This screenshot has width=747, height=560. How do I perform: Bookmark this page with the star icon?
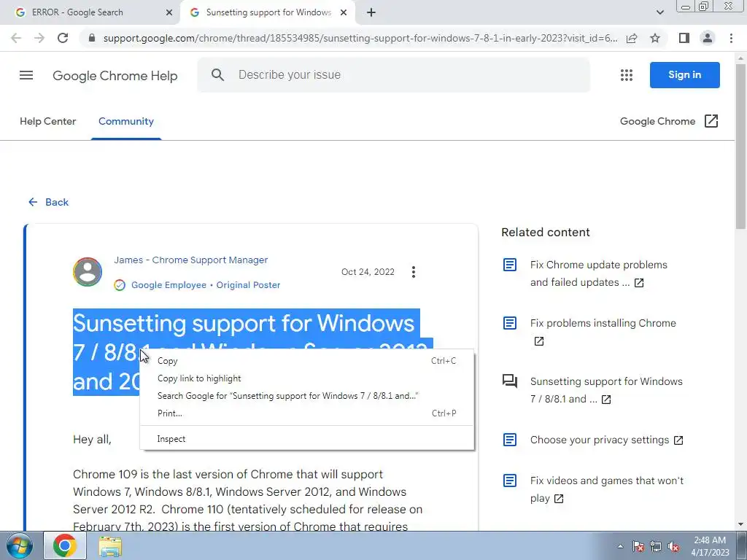tap(655, 38)
